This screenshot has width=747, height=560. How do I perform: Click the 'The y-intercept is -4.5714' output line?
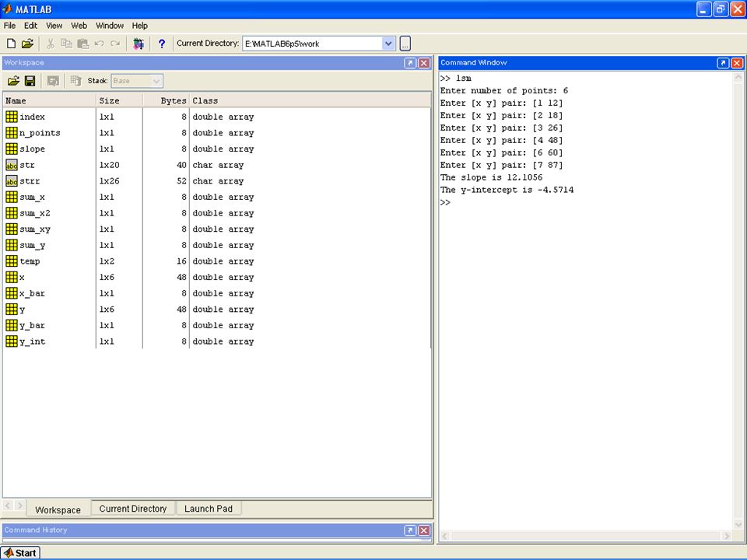507,190
